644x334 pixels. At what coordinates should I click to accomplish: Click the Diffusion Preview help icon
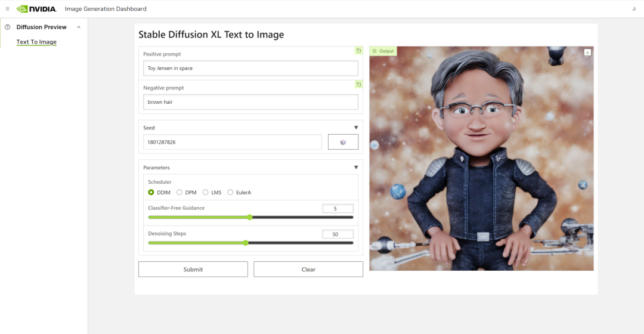coord(8,27)
